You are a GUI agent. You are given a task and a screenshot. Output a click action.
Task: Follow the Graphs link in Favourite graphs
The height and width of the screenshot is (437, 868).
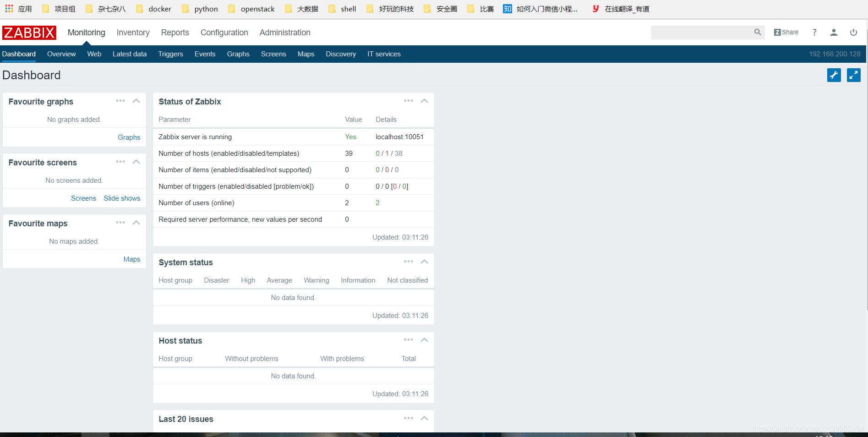[129, 137]
